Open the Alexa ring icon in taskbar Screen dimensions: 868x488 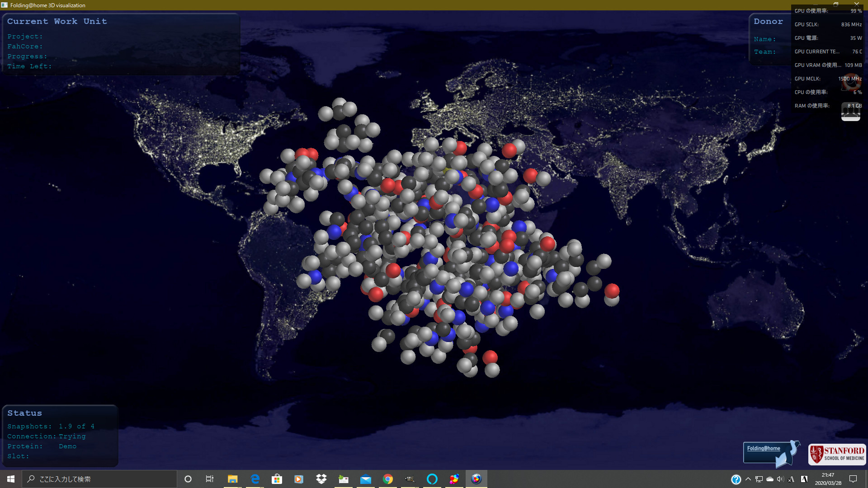432,479
